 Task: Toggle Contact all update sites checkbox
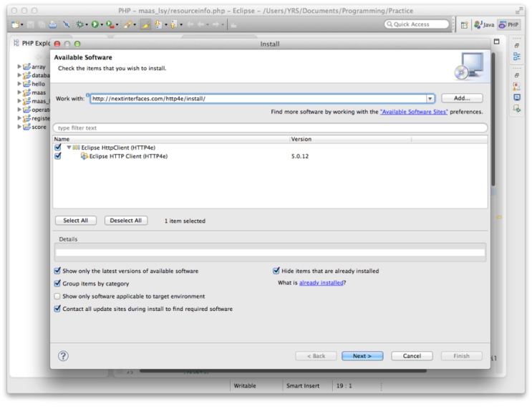coord(57,309)
